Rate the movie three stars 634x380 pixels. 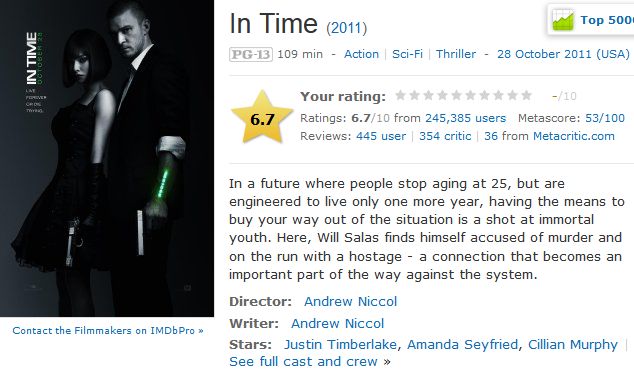pos(429,95)
